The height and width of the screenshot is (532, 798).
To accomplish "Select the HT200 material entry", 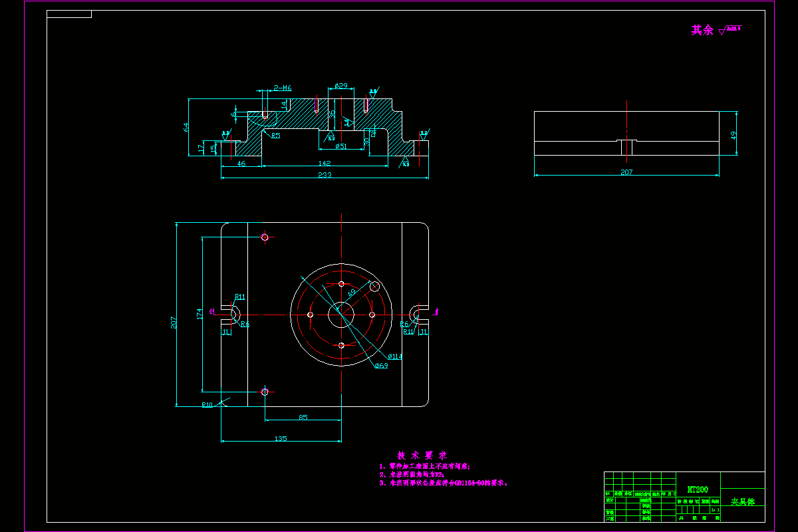I will 698,489.
